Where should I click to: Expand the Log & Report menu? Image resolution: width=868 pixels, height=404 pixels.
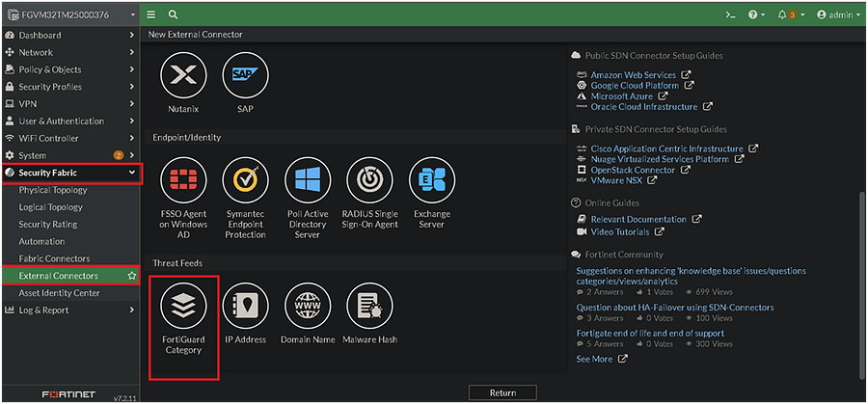click(x=70, y=310)
